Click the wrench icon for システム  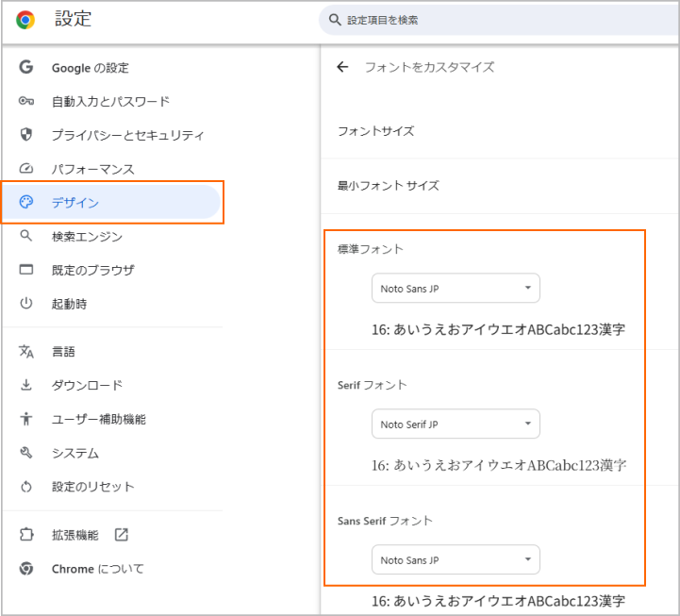point(26,453)
